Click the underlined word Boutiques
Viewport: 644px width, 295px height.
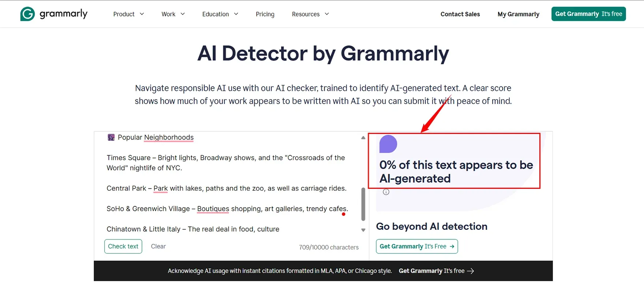click(213, 209)
